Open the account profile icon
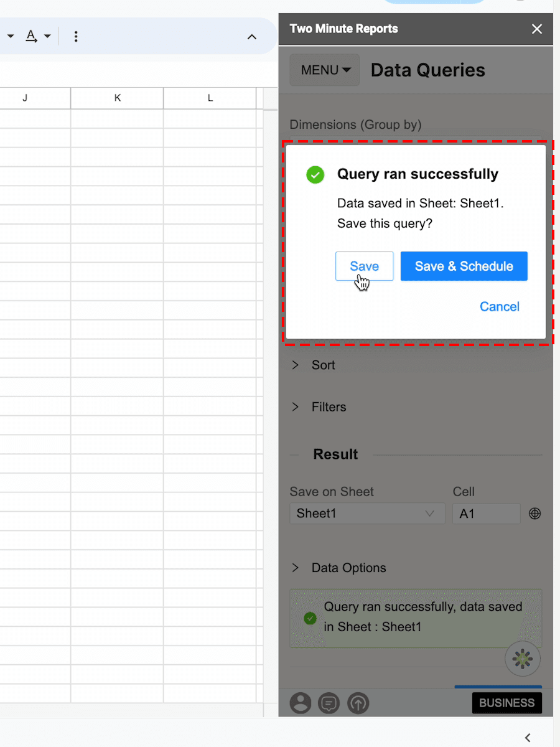Screen dimensions: 560x747 [301, 703]
